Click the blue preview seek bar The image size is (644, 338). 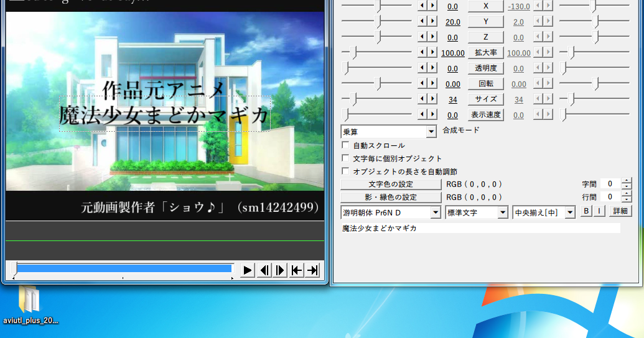click(x=124, y=268)
